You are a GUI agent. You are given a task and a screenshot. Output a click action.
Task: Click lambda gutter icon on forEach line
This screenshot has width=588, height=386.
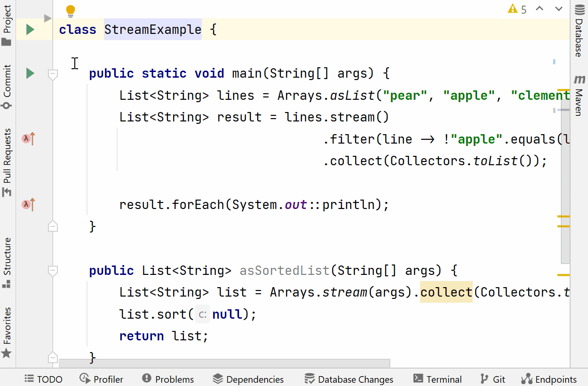(29, 205)
